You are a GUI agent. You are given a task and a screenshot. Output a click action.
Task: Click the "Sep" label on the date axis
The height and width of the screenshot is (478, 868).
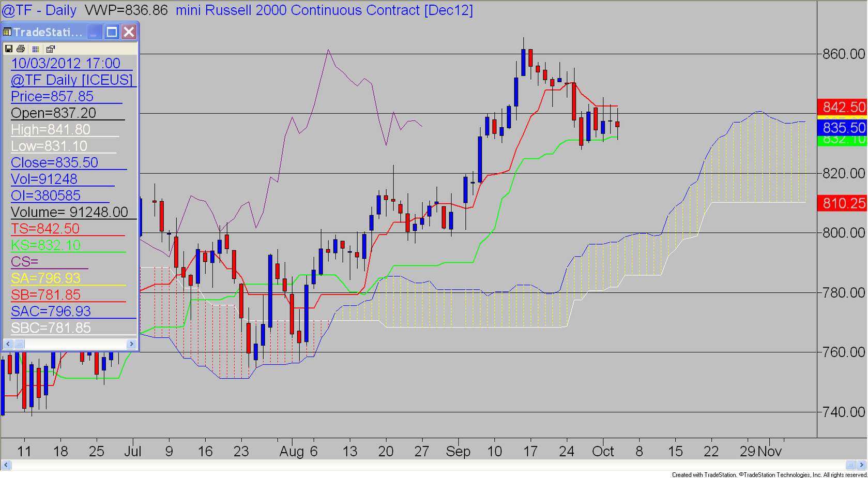pos(458,452)
